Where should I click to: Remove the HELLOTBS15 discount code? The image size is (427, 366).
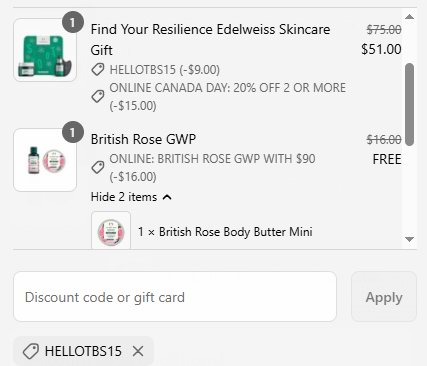[138, 351]
